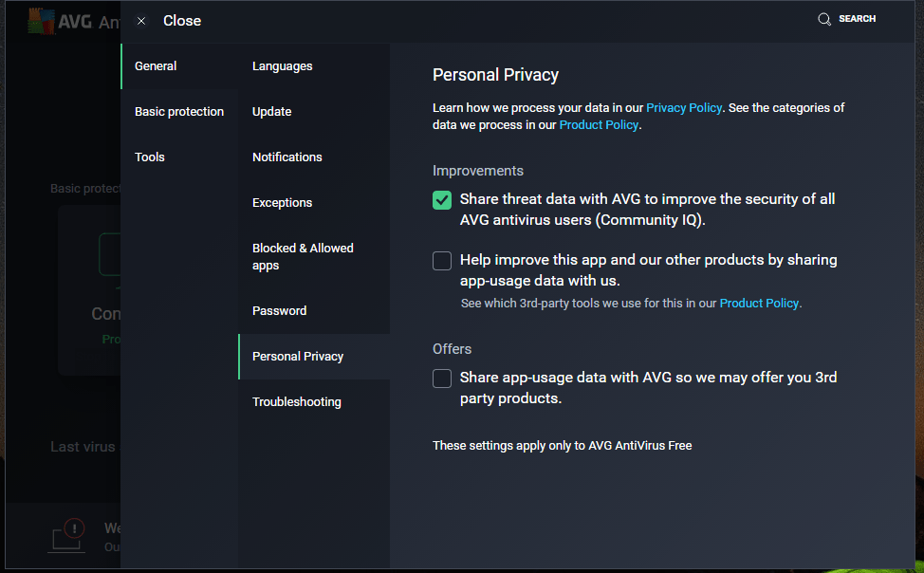Switch to the Tools category
The width and height of the screenshot is (924, 573).
(x=150, y=157)
